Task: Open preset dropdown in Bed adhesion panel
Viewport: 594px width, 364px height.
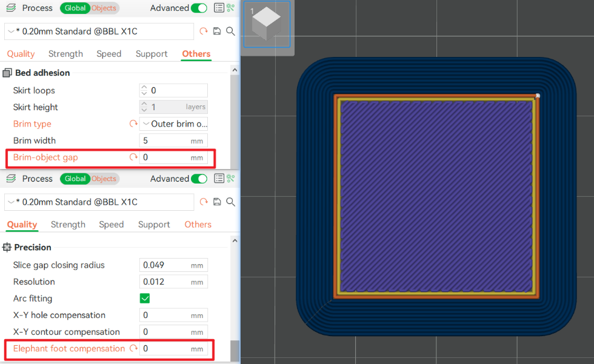Action: (99, 31)
